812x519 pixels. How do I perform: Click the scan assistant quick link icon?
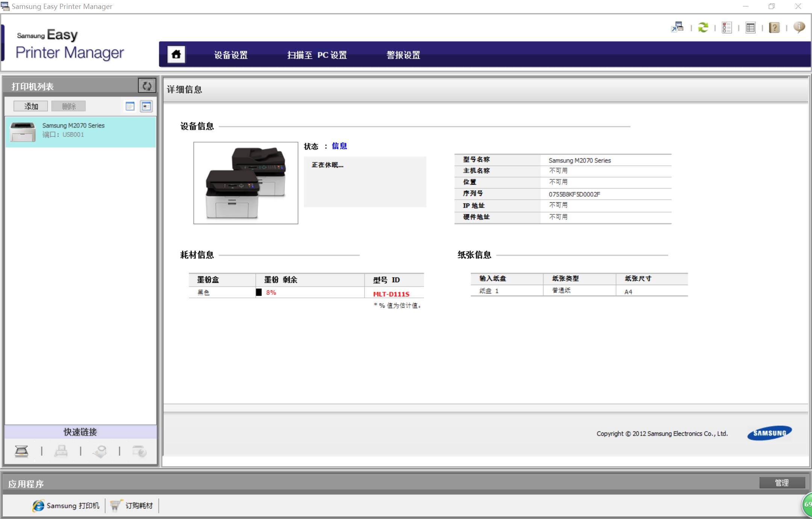point(100,451)
